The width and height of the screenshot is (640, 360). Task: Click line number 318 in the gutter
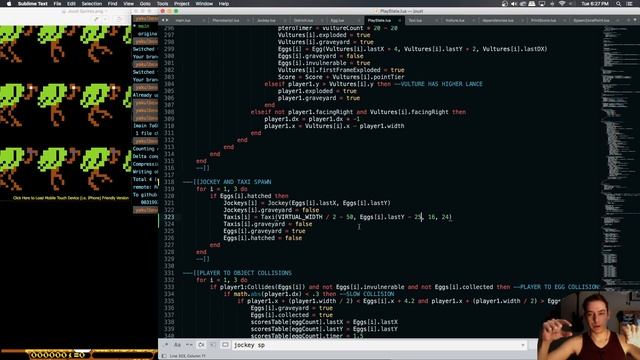[x=169, y=182]
